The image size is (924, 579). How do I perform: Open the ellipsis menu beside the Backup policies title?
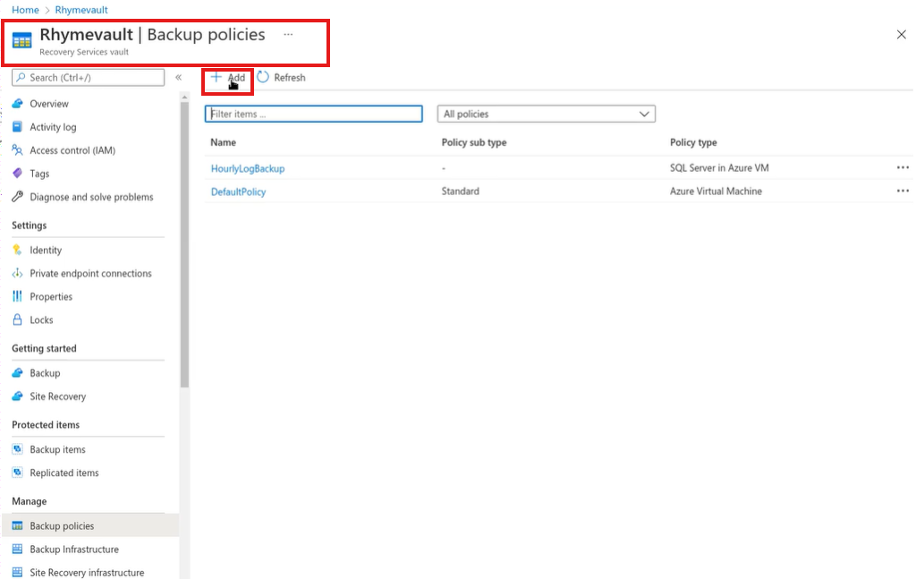pos(287,34)
